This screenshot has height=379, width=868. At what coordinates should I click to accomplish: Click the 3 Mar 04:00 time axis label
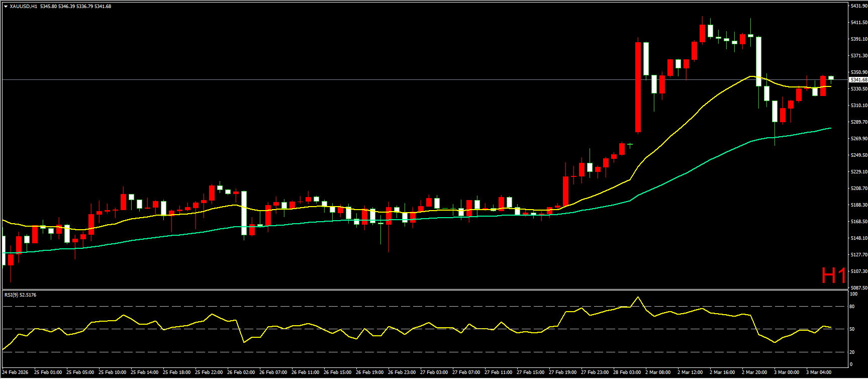819,372
